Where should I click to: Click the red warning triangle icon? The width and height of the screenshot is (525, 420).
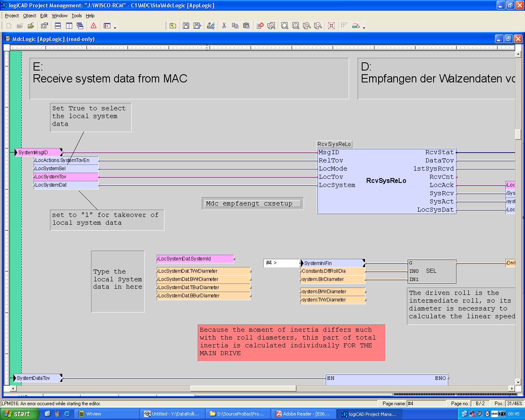tap(94, 26)
